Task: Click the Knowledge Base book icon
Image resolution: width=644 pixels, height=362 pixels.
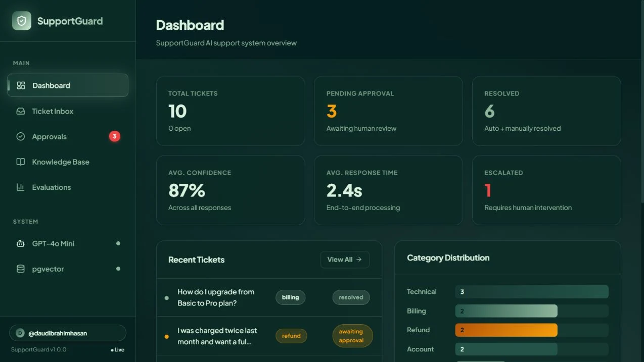Action: tap(21, 162)
